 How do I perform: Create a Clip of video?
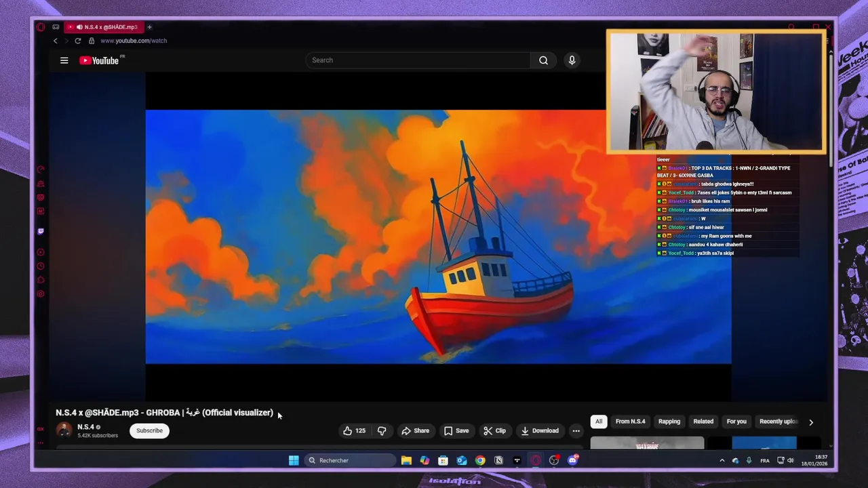(494, 430)
